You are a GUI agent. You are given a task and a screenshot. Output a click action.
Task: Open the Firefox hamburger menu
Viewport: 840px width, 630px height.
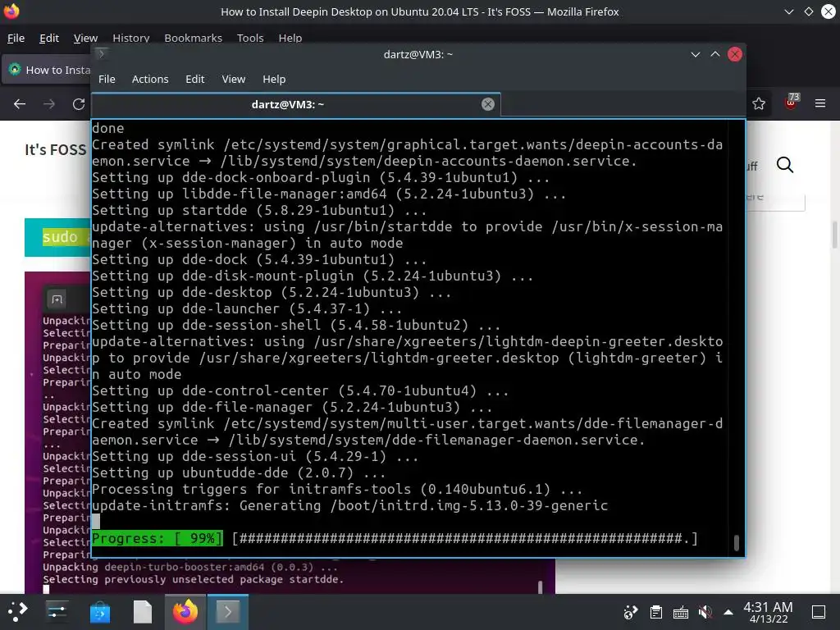[820, 103]
